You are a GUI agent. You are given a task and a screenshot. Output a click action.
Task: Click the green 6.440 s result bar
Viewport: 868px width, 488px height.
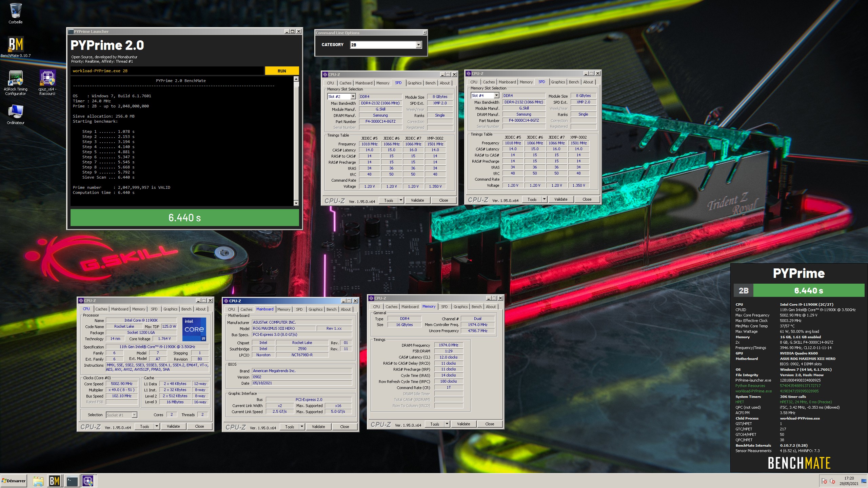pyautogui.click(x=184, y=218)
